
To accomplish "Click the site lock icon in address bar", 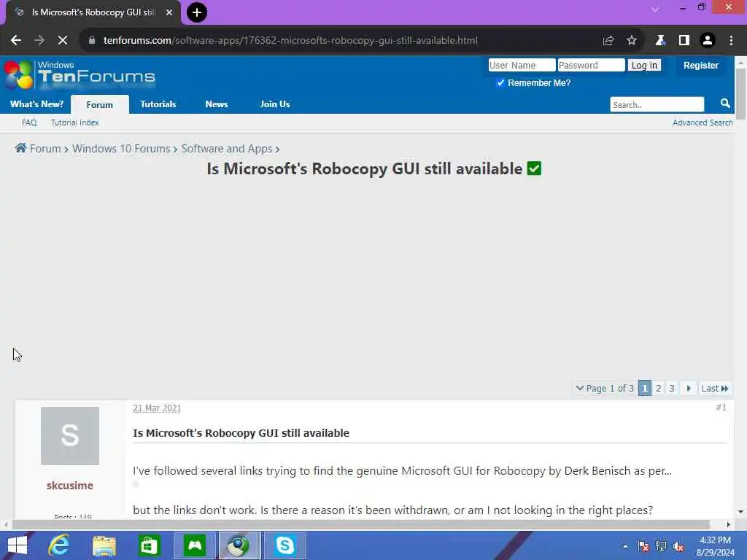I will click(x=92, y=41).
